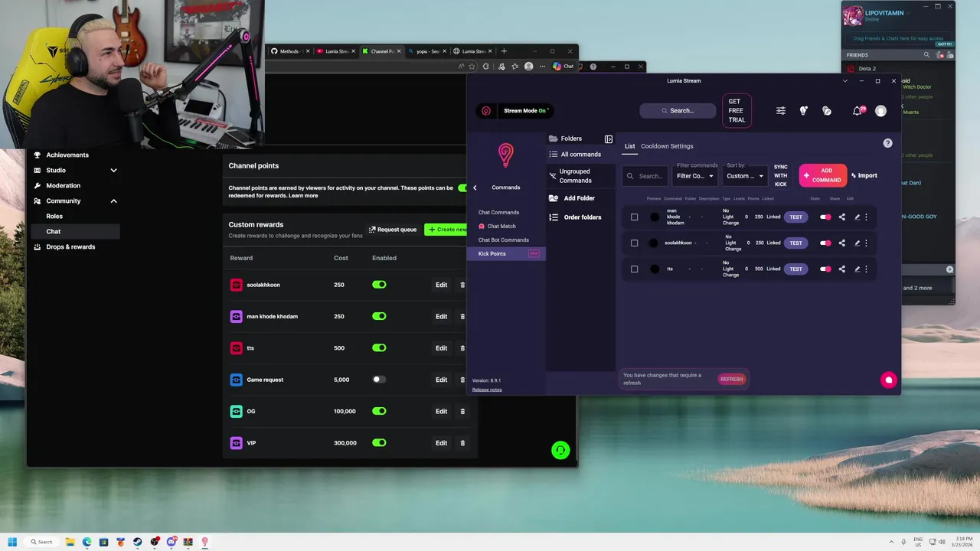Screen dimensions: 980x551
Task: Switch to the Methods browser tab
Action: 290,51
